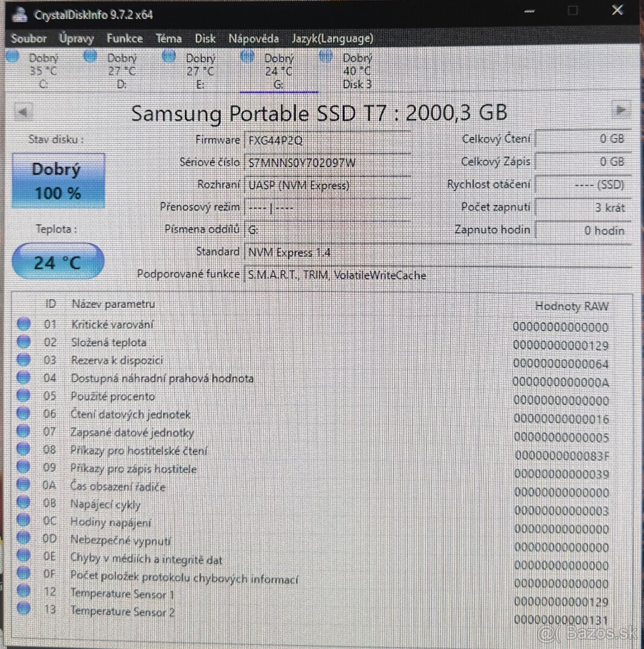Open the Jazyk(Language) menu

(x=332, y=38)
